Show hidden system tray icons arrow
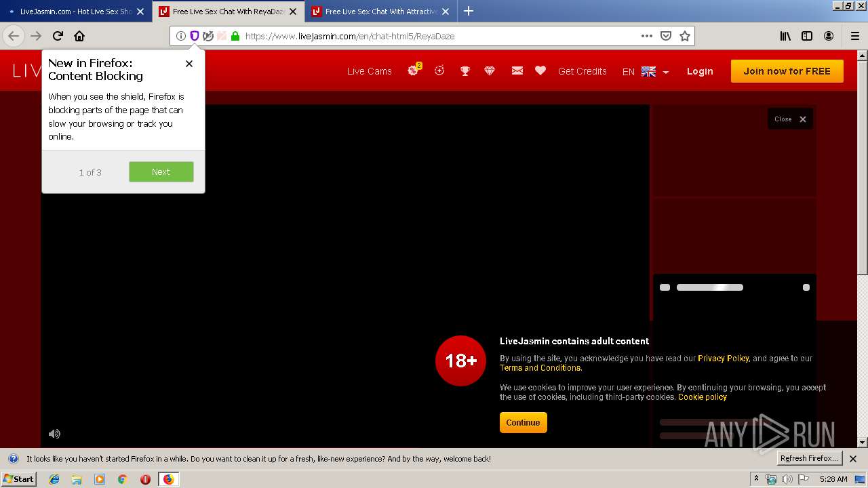This screenshot has width=868, height=488. [756, 479]
